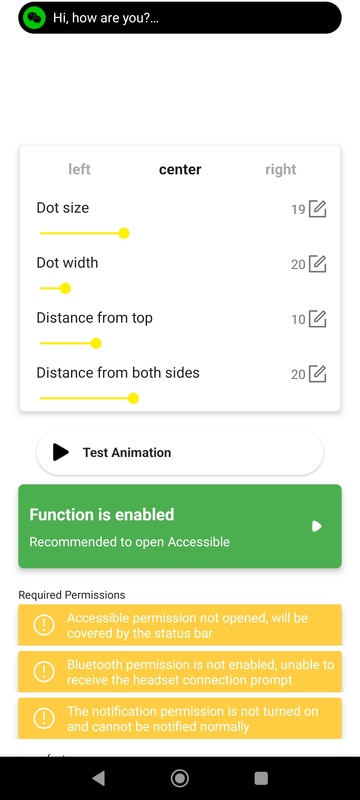Open Bluetooth permission not enabled banner
Viewport: 360px width, 800px height.
pos(180,672)
